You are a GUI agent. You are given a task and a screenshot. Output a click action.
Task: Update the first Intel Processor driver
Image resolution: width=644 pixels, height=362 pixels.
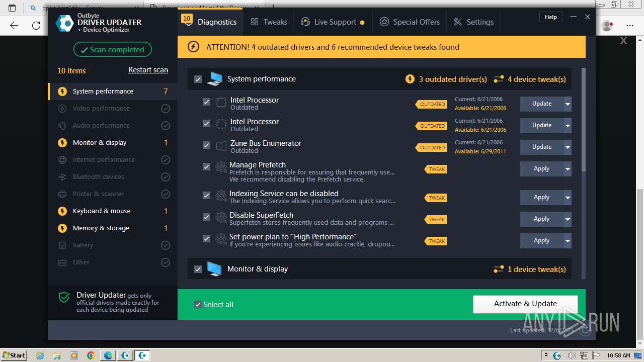coord(542,104)
